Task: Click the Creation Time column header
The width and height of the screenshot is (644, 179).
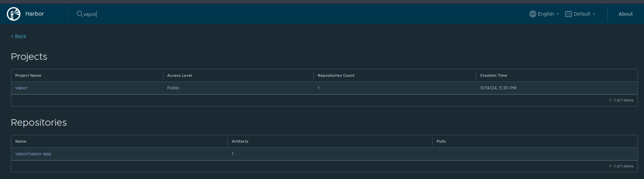Action: (493, 75)
